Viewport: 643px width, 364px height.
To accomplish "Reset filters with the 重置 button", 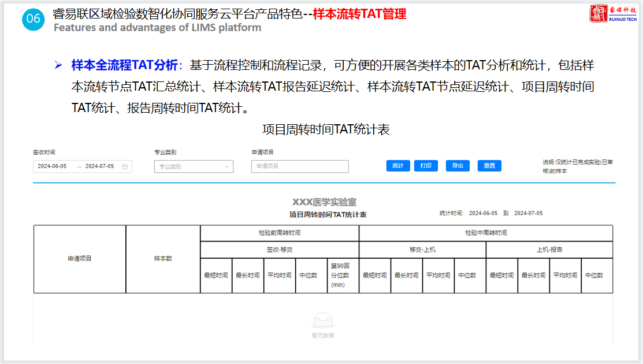I will (x=489, y=166).
